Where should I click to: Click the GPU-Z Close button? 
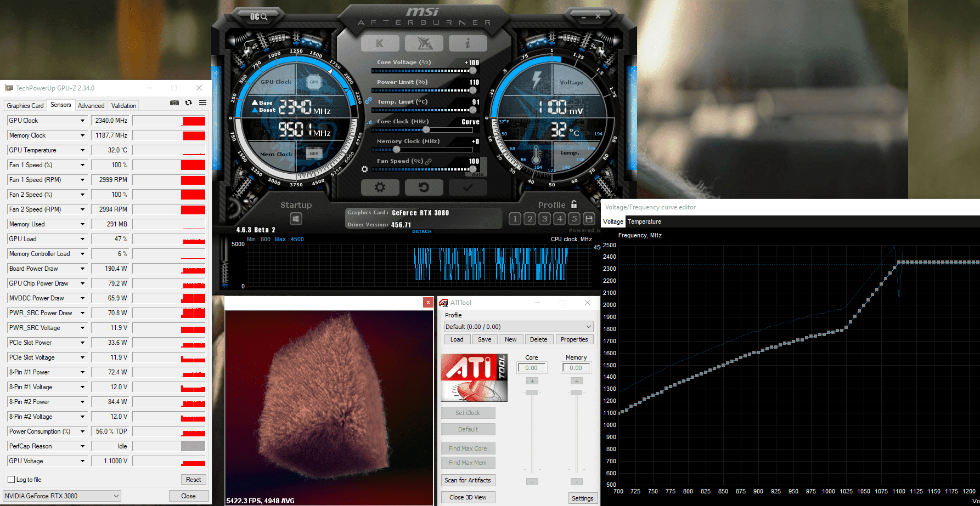(x=188, y=496)
